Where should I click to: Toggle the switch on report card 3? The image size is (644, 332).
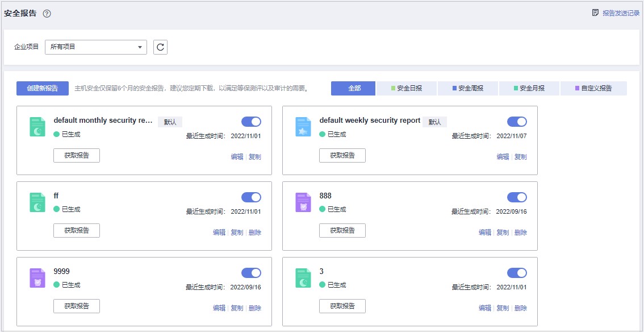coord(517,272)
